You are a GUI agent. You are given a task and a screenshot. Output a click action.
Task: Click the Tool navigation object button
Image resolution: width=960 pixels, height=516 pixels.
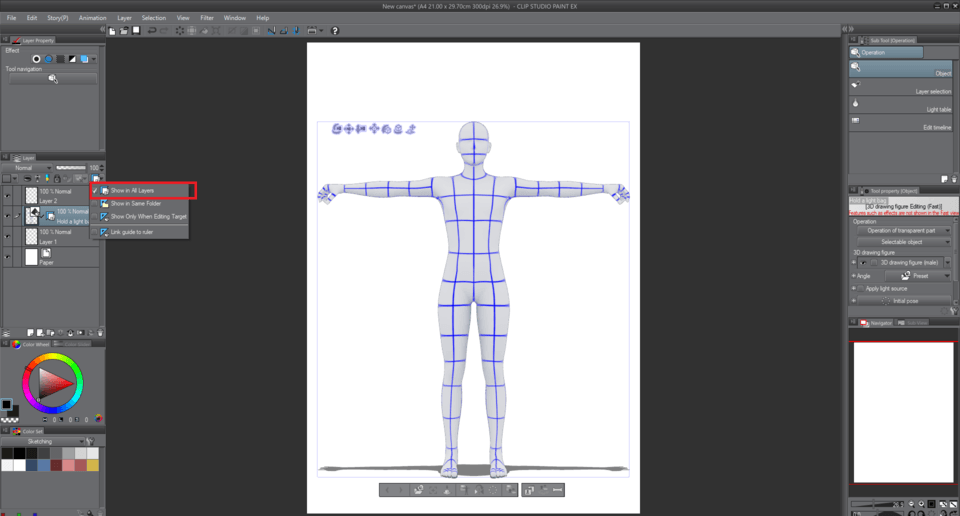[53, 79]
